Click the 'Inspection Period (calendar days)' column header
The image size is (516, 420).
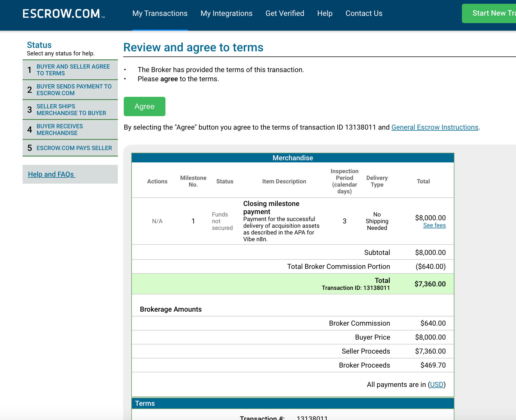point(344,181)
